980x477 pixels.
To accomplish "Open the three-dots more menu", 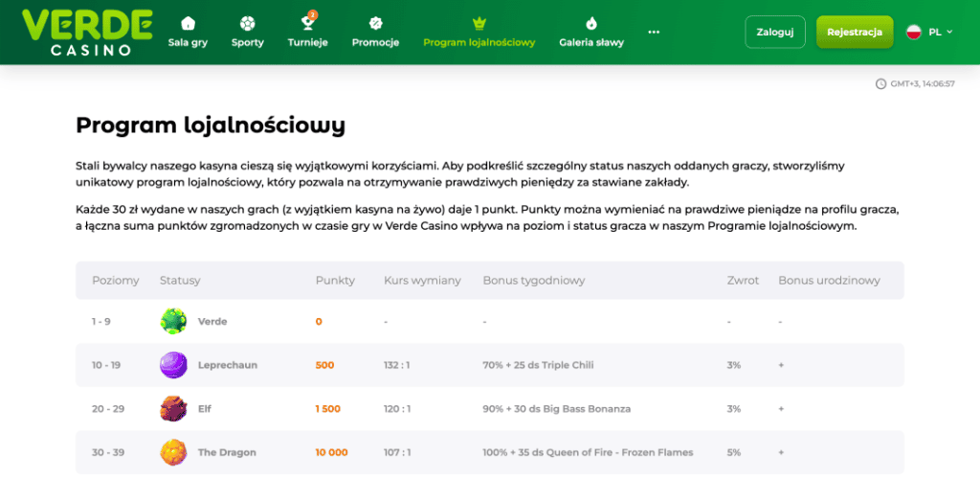I will [x=654, y=32].
